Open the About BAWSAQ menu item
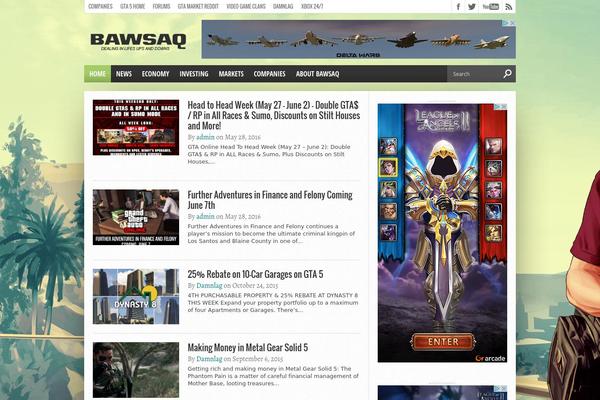The width and height of the screenshot is (600, 400). pyautogui.click(x=317, y=73)
